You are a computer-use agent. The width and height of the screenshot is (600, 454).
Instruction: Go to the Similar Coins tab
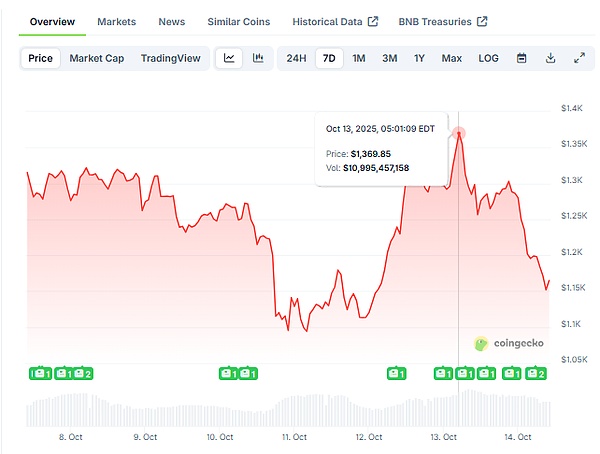[238, 21]
